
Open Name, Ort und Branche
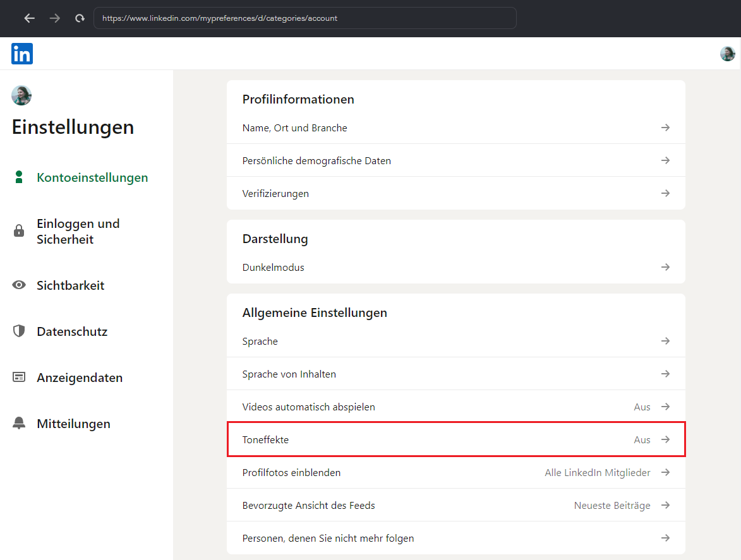coord(455,128)
